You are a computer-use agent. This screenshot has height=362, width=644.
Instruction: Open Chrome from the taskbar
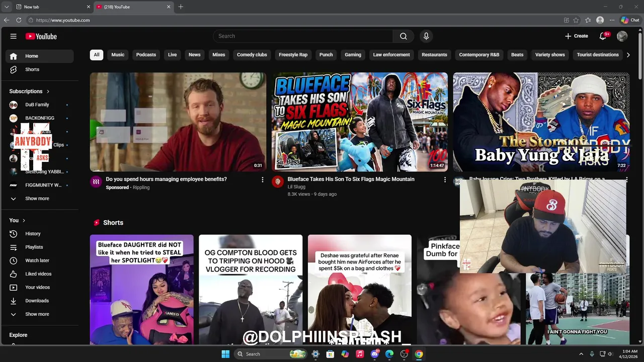[419, 354]
